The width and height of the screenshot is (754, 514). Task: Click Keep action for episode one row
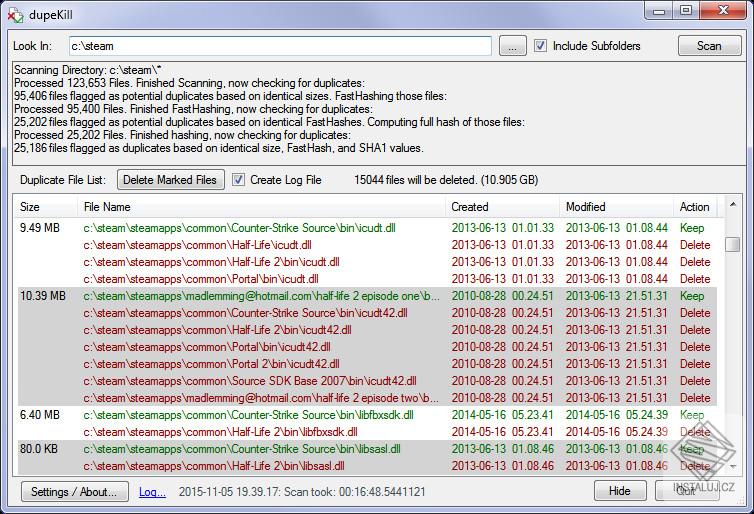click(692, 296)
